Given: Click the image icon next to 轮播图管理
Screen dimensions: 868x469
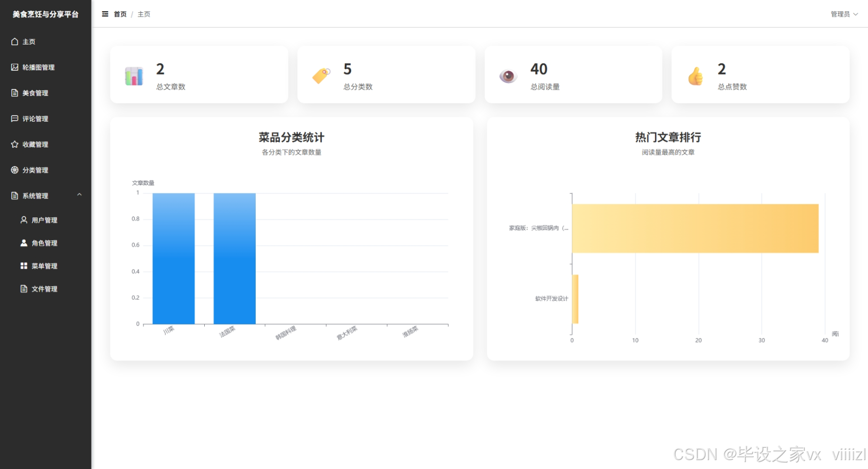Looking at the screenshot, I should click(x=15, y=67).
